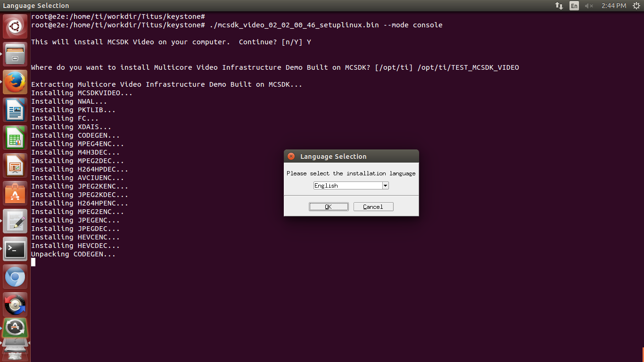Click the 'Installing HEVCENC...' terminal line
Image resolution: width=644 pixels, height=362 pixels.
point(75,237)
